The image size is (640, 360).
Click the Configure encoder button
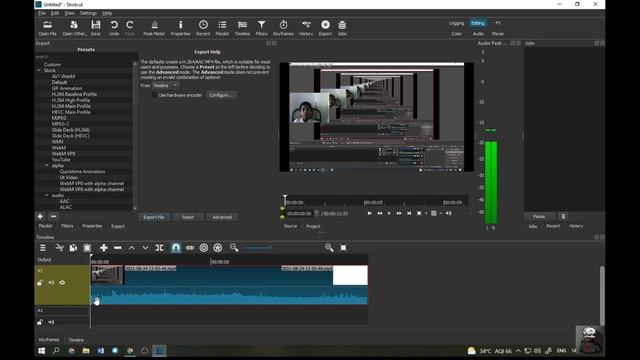[221, 95]
